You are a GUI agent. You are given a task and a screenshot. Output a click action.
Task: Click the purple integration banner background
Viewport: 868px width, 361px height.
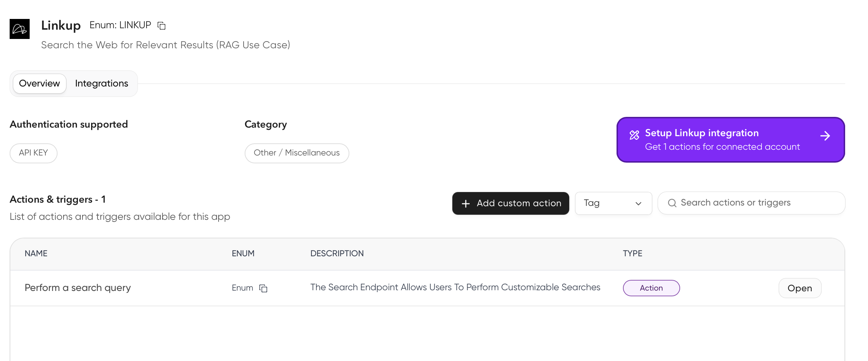(730, 157)
